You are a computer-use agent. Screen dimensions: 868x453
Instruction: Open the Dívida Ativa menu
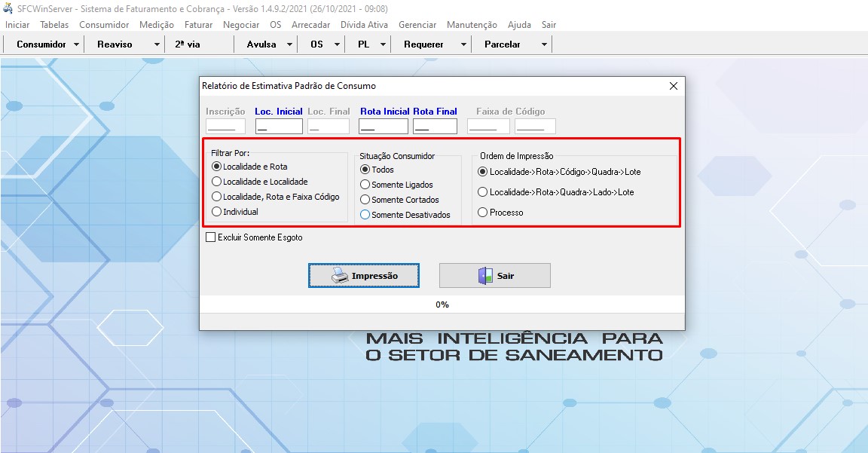[x=364, y=25]
